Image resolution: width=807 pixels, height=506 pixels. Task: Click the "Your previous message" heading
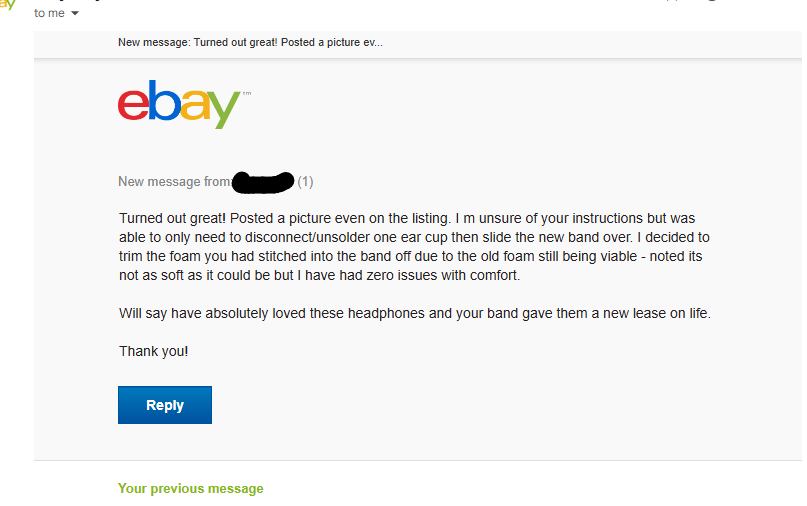click(x=190, y=489)
